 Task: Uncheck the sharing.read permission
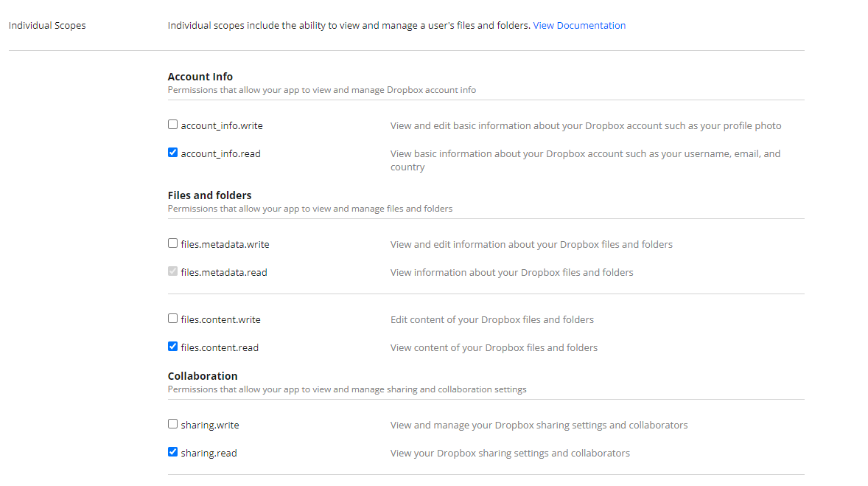pyautogui.click(x=172, y=451)
